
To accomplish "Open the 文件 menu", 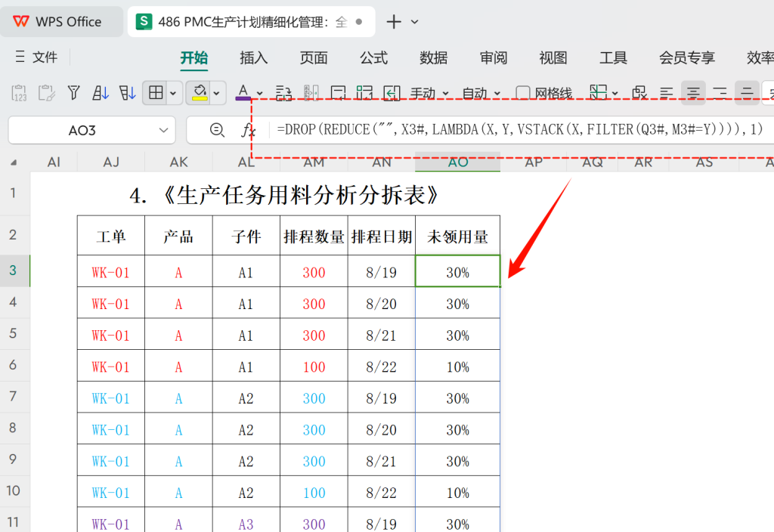I will (x=37, y=57).
